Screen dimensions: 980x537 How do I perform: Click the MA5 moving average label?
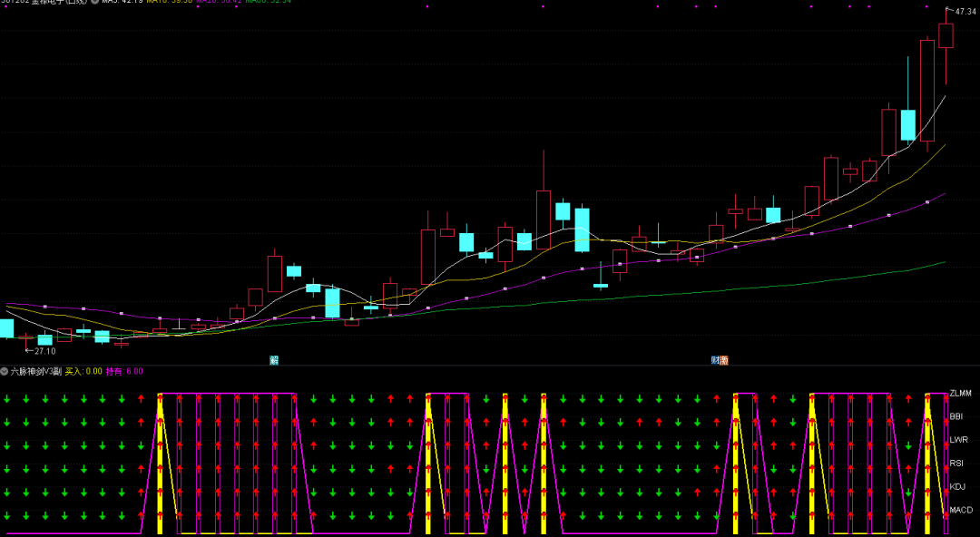pyautogui.click(x=120, y=2)
